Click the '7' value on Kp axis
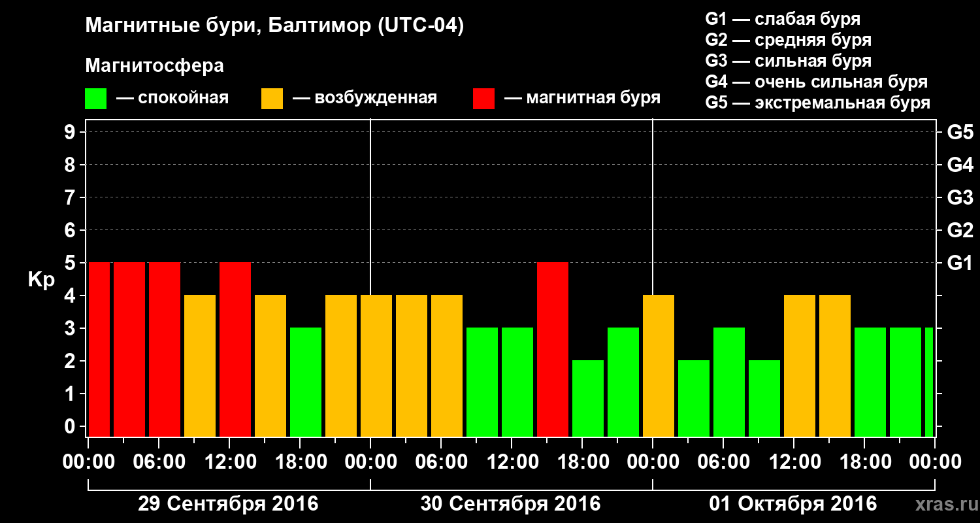The height and width of the screenshot is (523, 980). click(71, 198)
